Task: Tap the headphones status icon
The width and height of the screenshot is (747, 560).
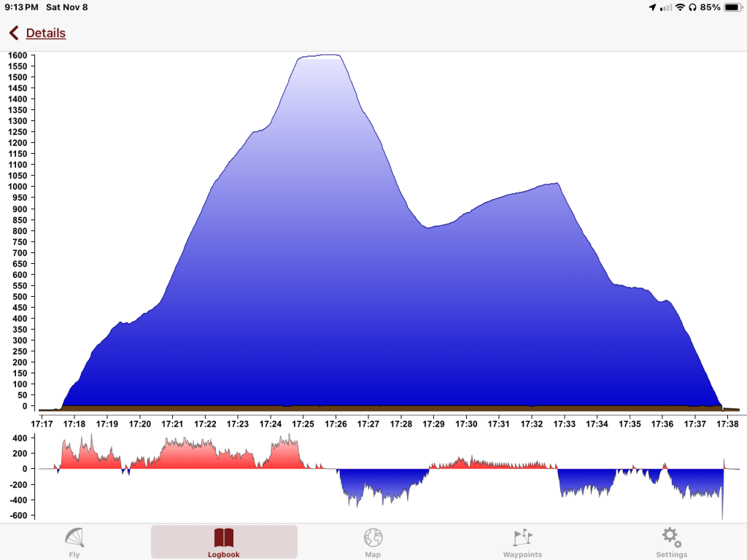Action: click(692, 7)
